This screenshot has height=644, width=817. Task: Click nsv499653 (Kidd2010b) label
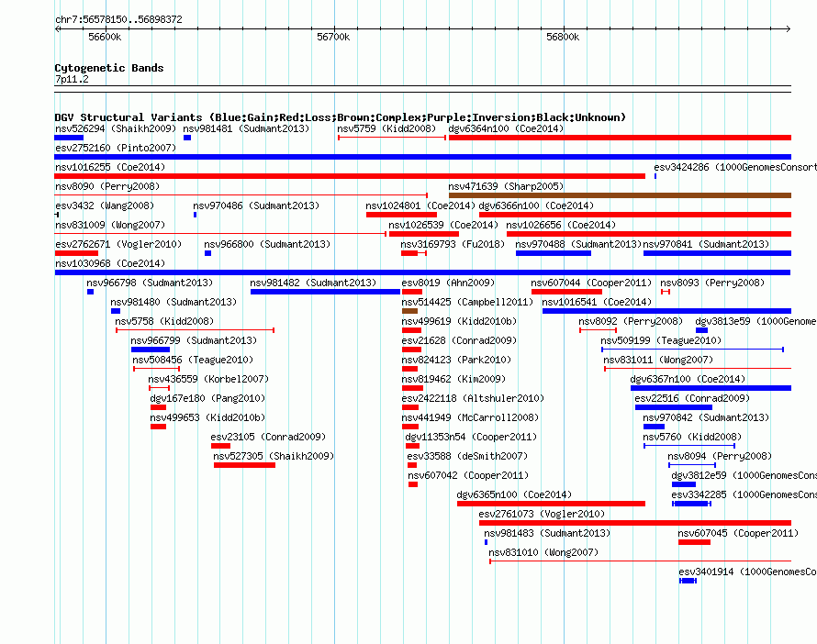pos(207,417)
